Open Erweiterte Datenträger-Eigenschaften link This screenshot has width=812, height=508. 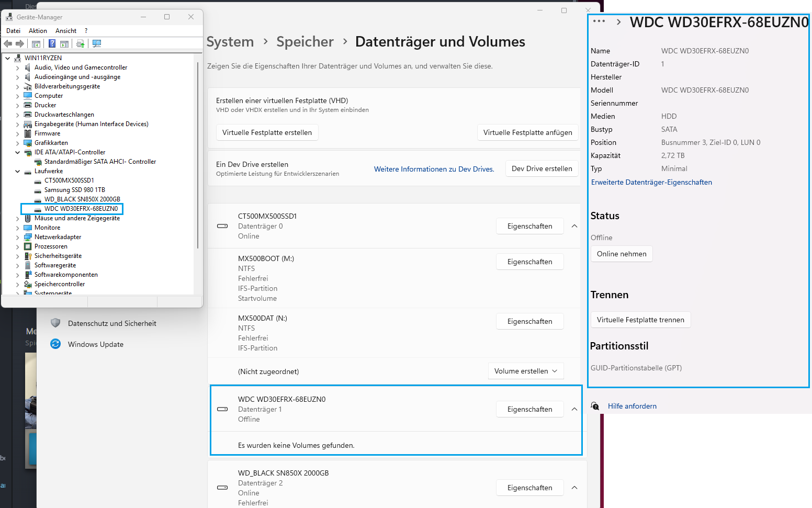tap(651, 182)
